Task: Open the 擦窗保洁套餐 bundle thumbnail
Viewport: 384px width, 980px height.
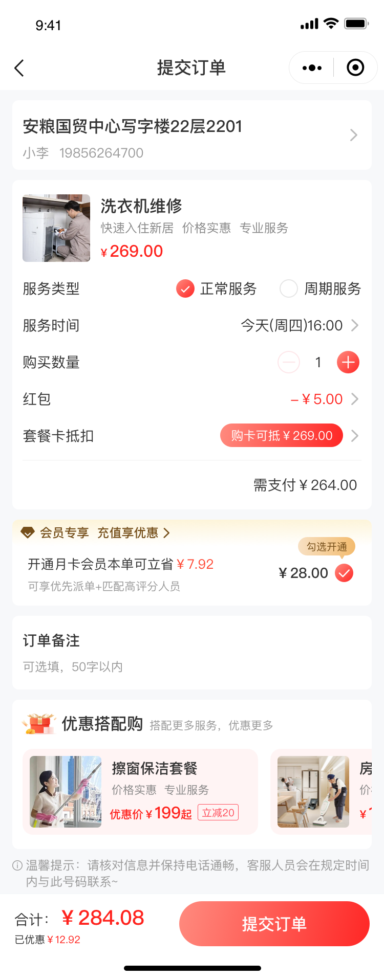Action: click(x=66, y=792)
